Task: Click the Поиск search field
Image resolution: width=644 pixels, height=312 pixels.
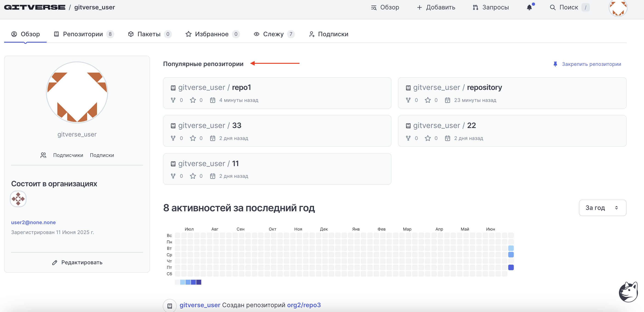Action: click(569, 8)
